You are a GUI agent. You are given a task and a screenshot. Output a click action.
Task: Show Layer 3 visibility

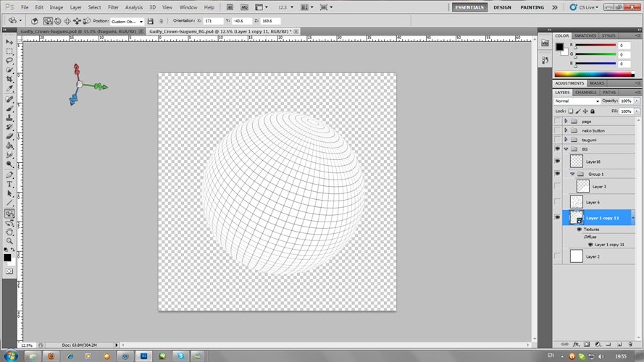point(557,186)
